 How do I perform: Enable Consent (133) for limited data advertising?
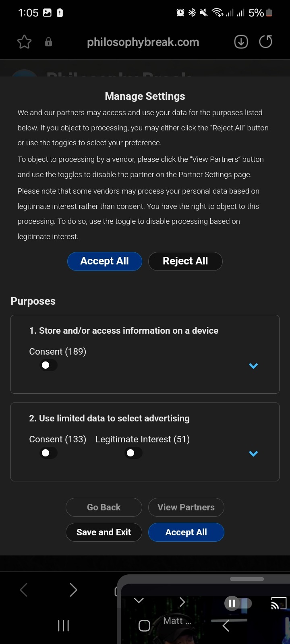point(48,453)
